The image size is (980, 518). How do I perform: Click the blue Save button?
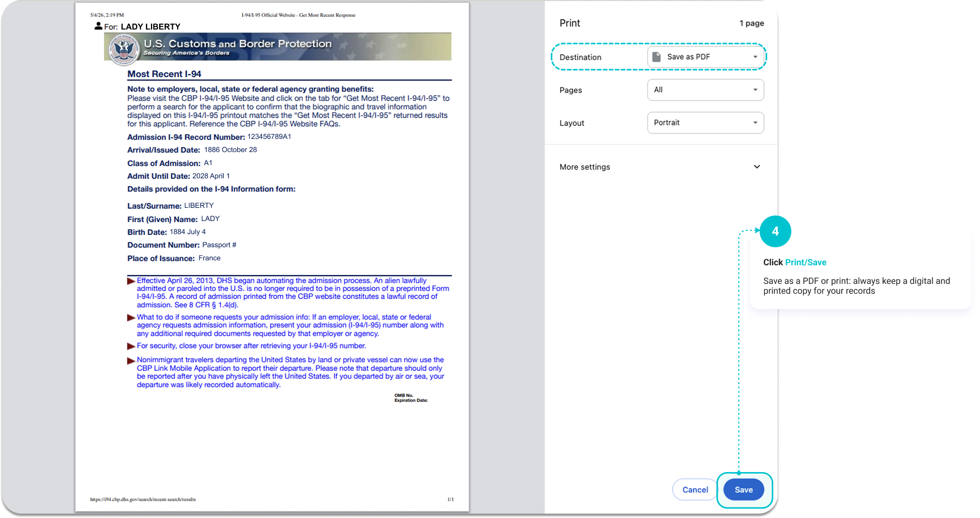(744, 490)
